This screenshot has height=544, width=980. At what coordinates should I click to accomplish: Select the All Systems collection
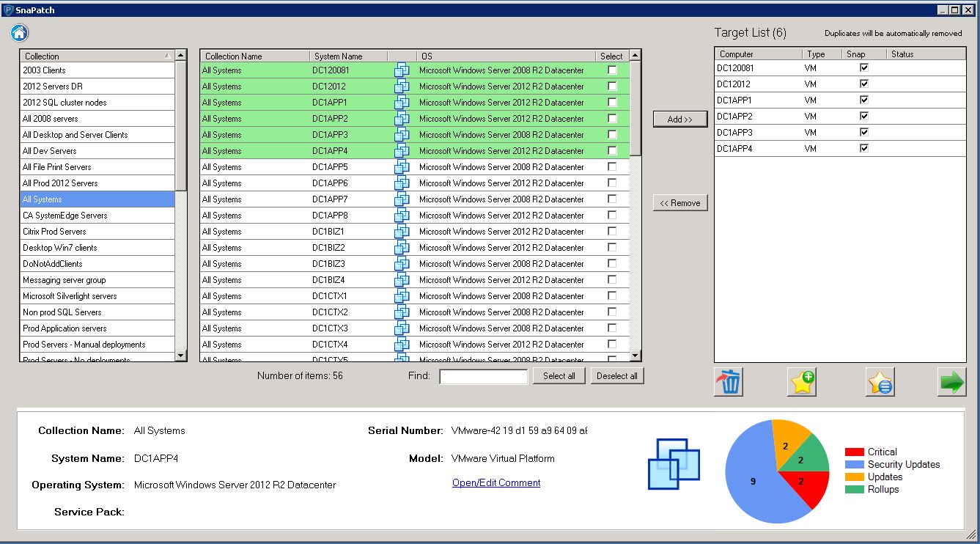tap(97, 199)
